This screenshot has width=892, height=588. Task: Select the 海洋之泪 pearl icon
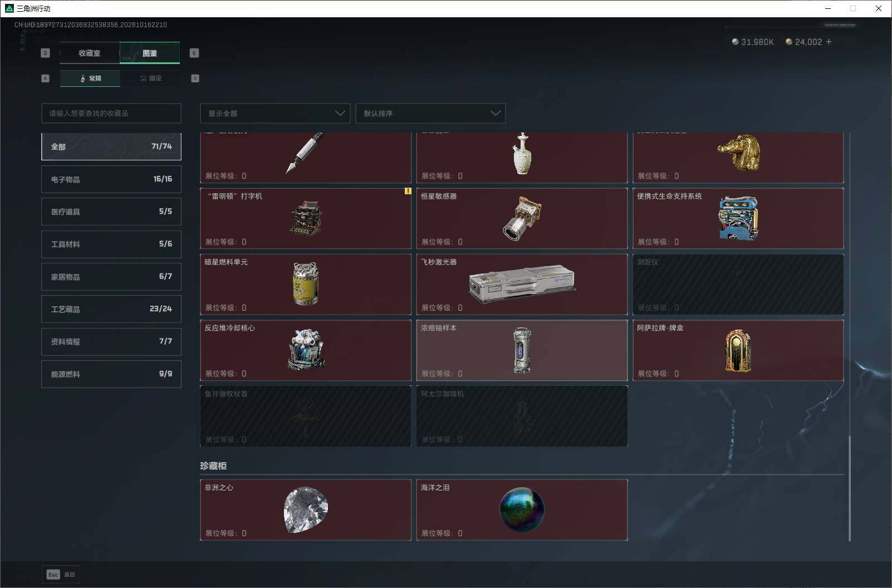click(x=522, y=510)
